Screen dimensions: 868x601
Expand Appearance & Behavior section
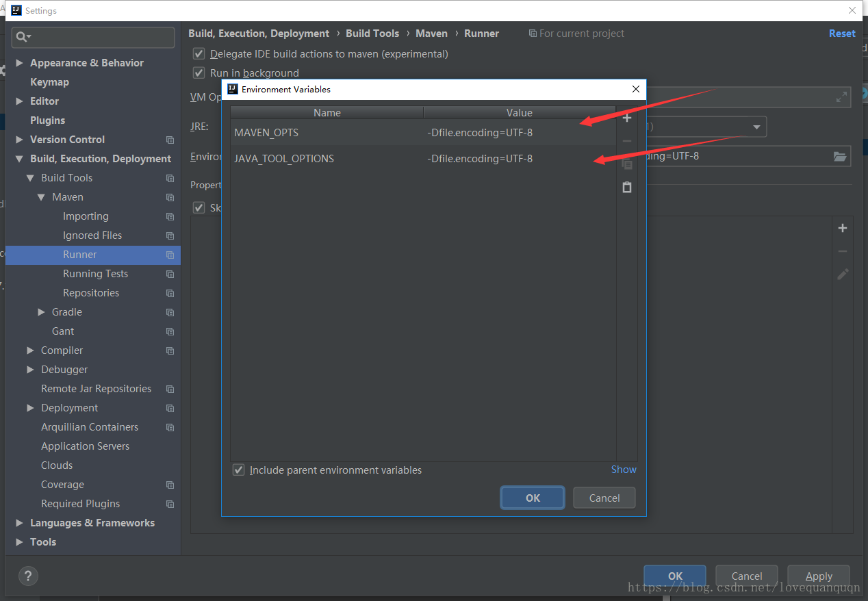coord(19,63)
